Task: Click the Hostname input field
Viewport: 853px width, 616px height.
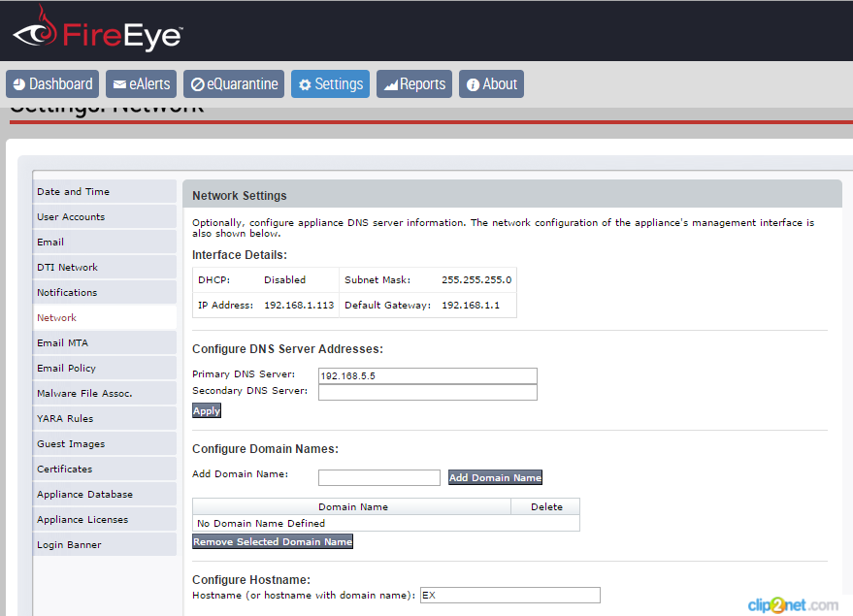Action: [x=510, y=595]
